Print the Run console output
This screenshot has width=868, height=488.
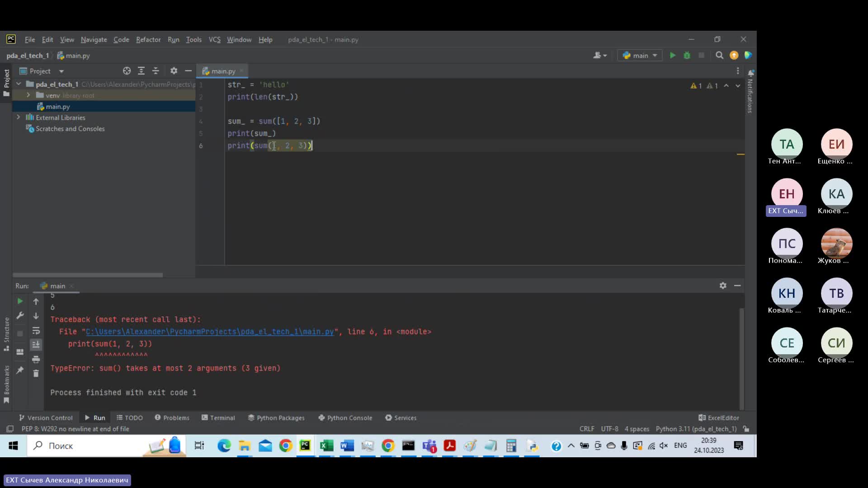pyautogui.click(x=36, y=359)
